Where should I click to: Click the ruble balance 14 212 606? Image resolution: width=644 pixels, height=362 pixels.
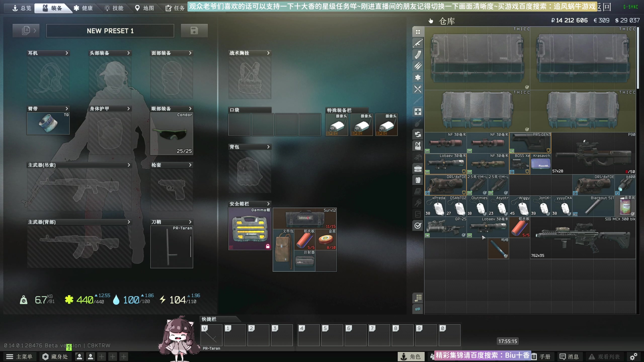point(569,20)
